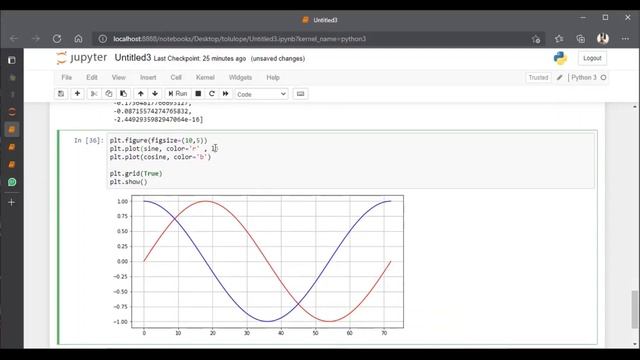Viewport: 640px width, 360px height.
Task: Open the Edit menu
Action: pyautogui.click(x=92, y=78)
